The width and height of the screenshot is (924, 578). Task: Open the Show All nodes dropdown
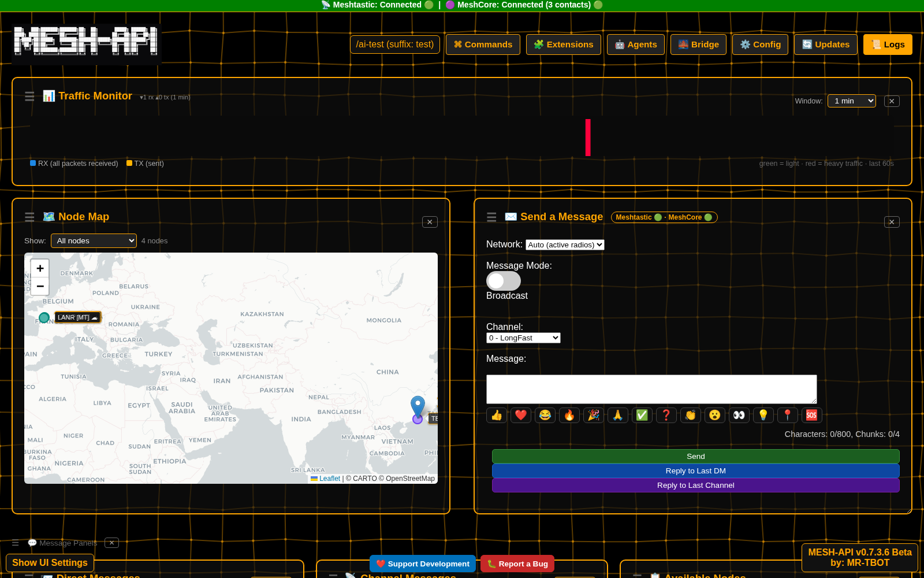pos(94,240)
